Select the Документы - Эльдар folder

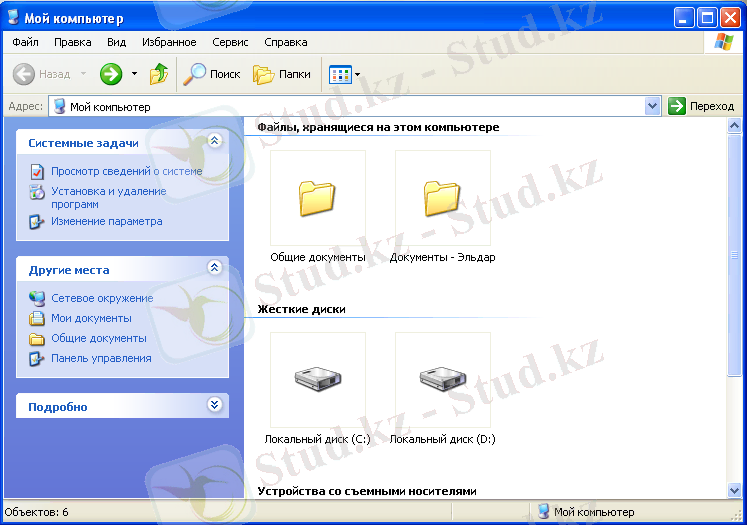(442, 198)
